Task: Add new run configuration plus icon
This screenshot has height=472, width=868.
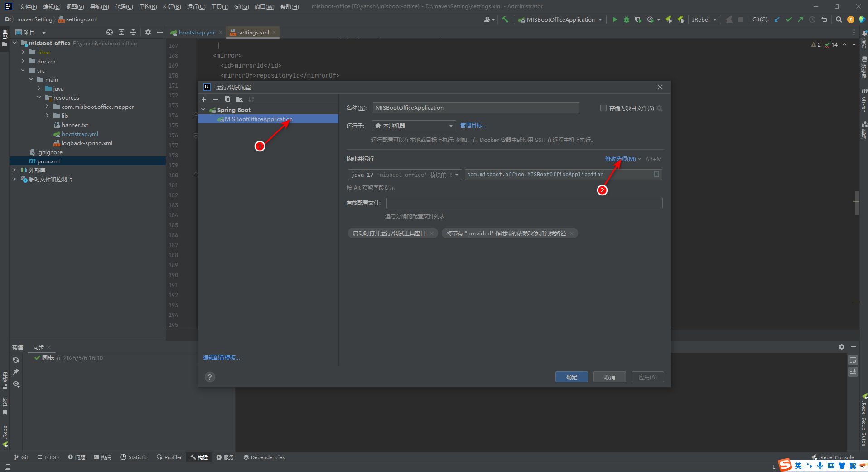Action: pos(204,99)
